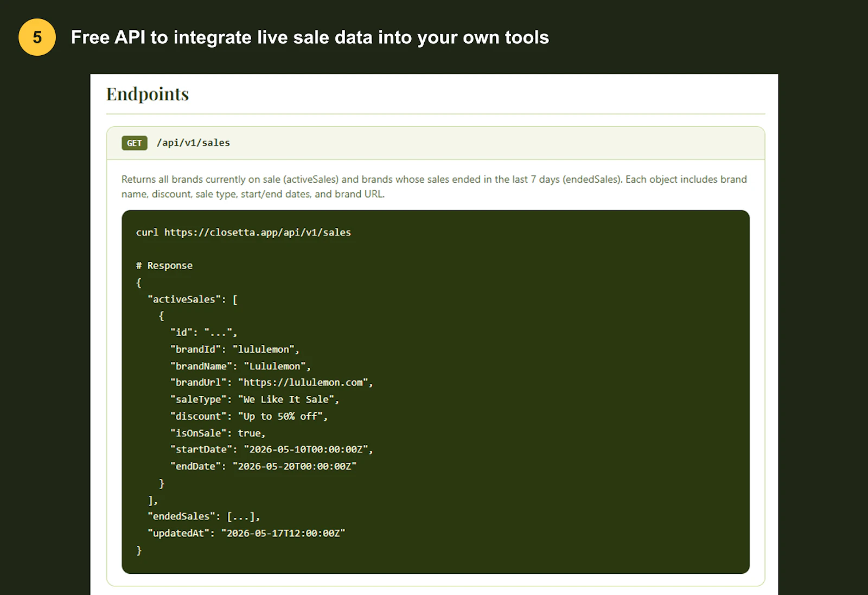Click the "discount": "Up to 50% off" line
The height and width of the screenshot is (595, 868).
pyautogui.click(x=249, y=416)
